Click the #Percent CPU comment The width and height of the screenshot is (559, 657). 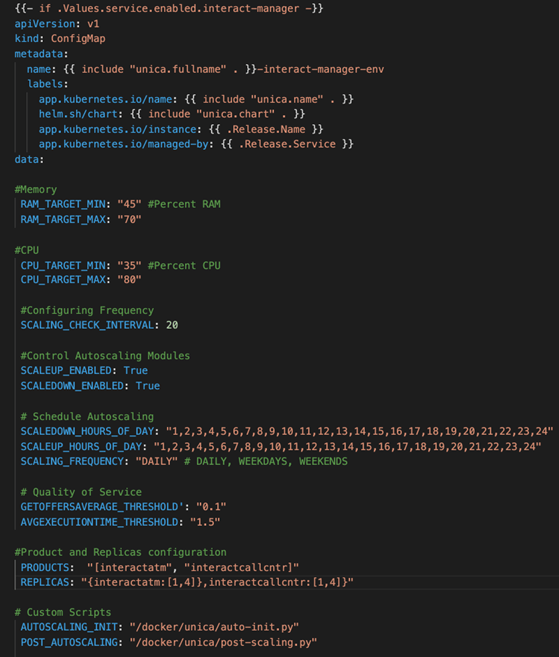[x=184, y=265]
